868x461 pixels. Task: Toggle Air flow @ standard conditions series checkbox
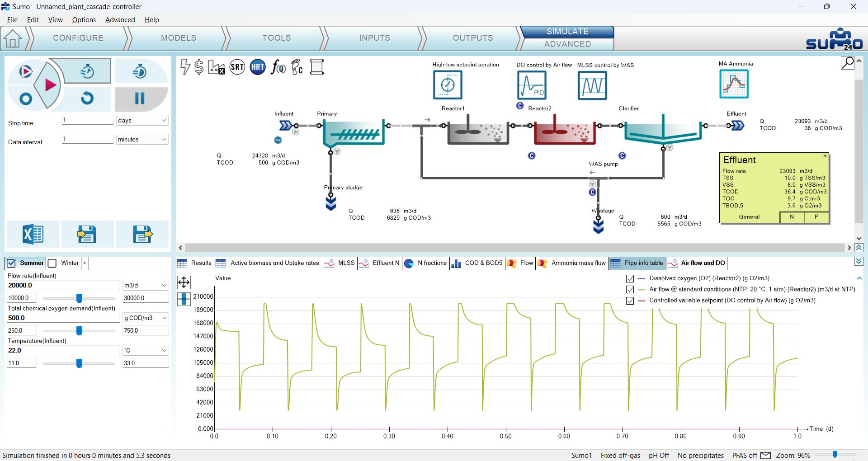[630, 290]
